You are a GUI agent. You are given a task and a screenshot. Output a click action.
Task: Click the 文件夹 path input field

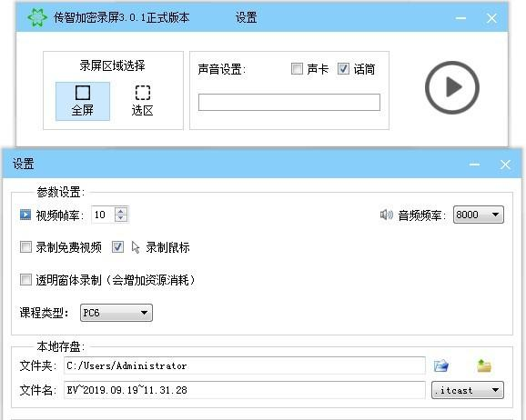[245, 365]
